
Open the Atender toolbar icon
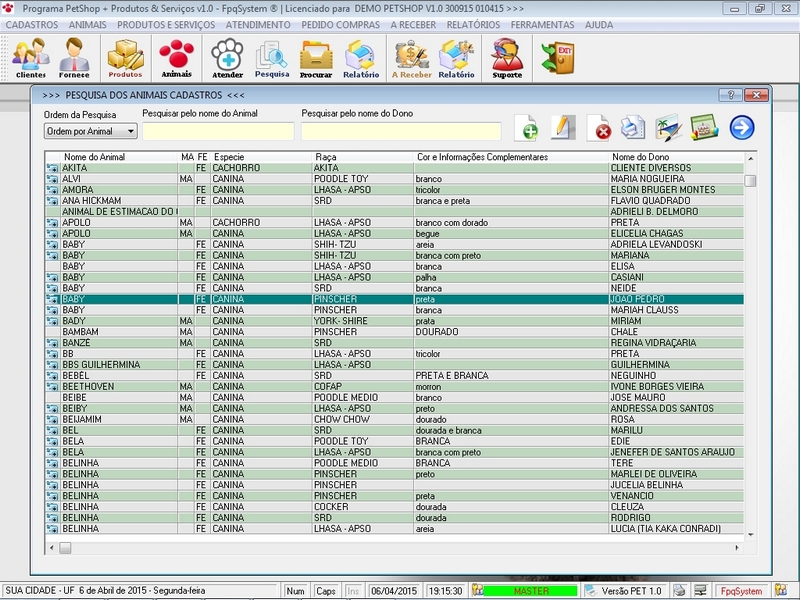(227, 58)
